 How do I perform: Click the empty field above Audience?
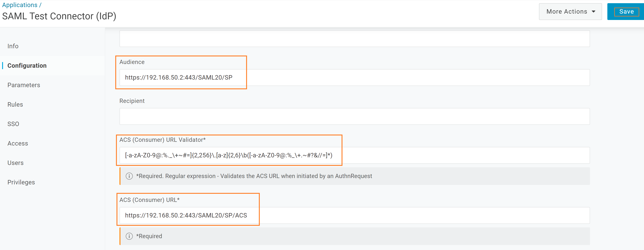click(x=354, y=39)
